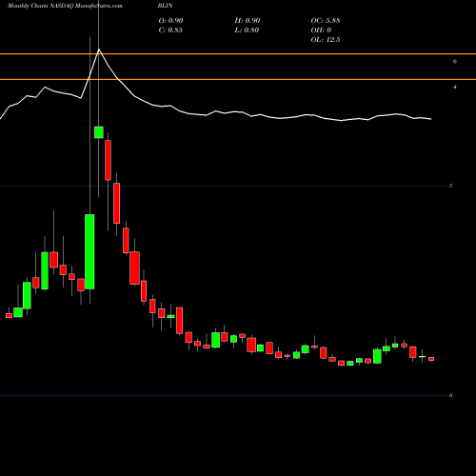Click the close price C: 0.85 value
The height and width of the screenshot is (476, 476).
(170, 30)
